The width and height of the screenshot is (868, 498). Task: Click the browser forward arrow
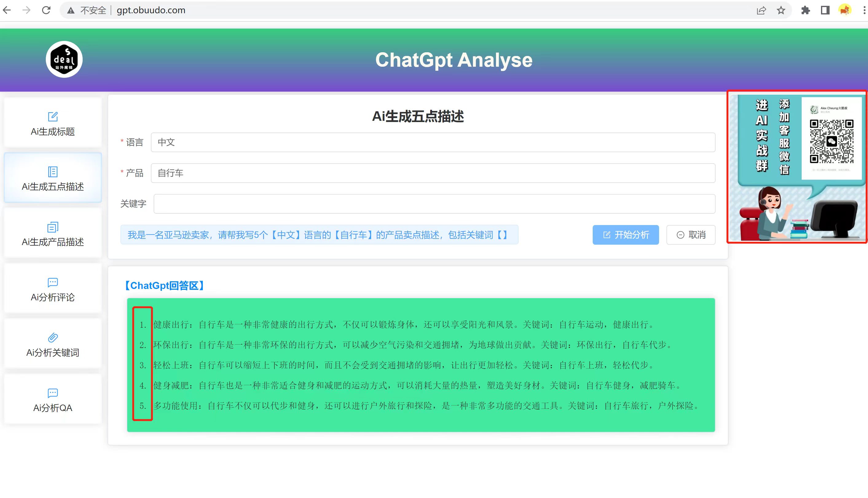[26, 10]
